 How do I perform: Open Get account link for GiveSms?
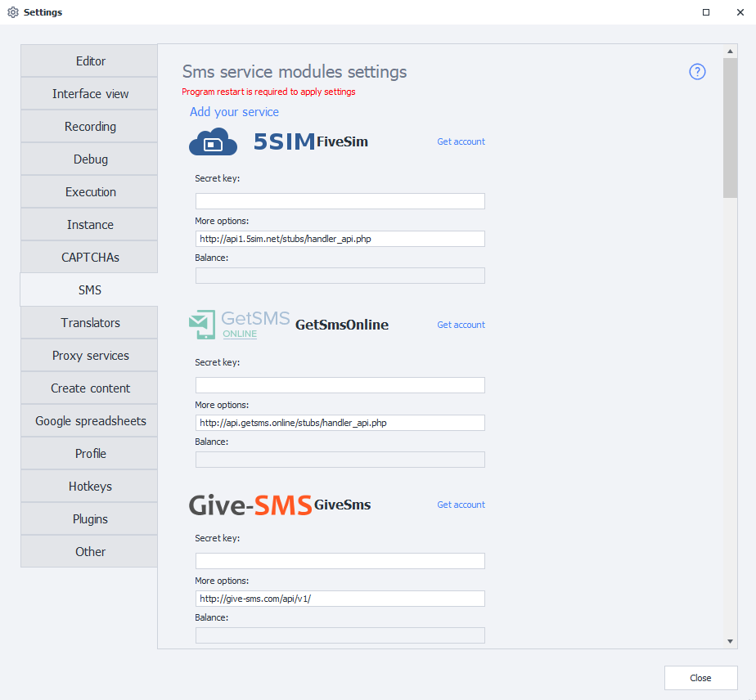click(461, 505)
